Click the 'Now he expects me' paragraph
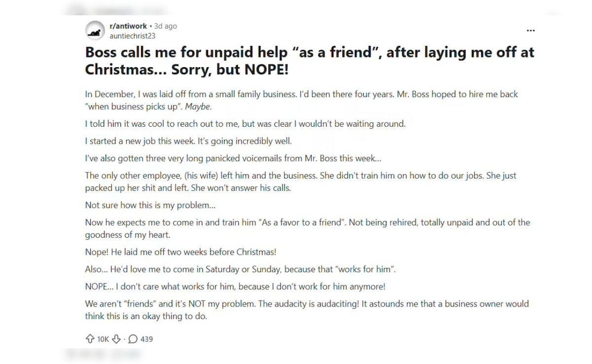The image size is (592, 364). click(x=307, y=228)
